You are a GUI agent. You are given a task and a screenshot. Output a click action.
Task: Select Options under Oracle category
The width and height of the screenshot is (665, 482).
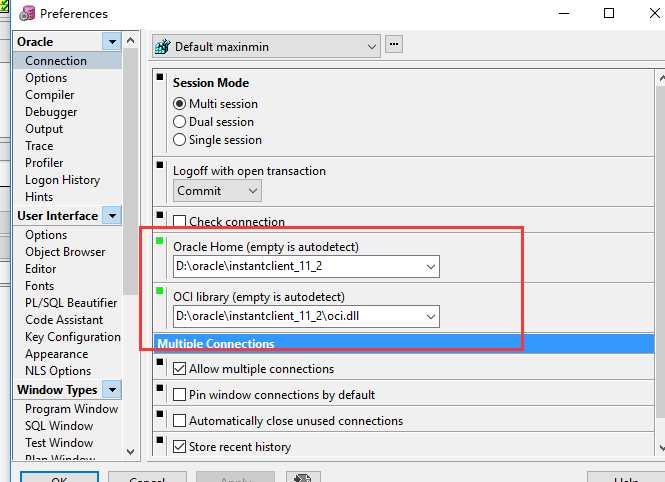pos(46,78)
